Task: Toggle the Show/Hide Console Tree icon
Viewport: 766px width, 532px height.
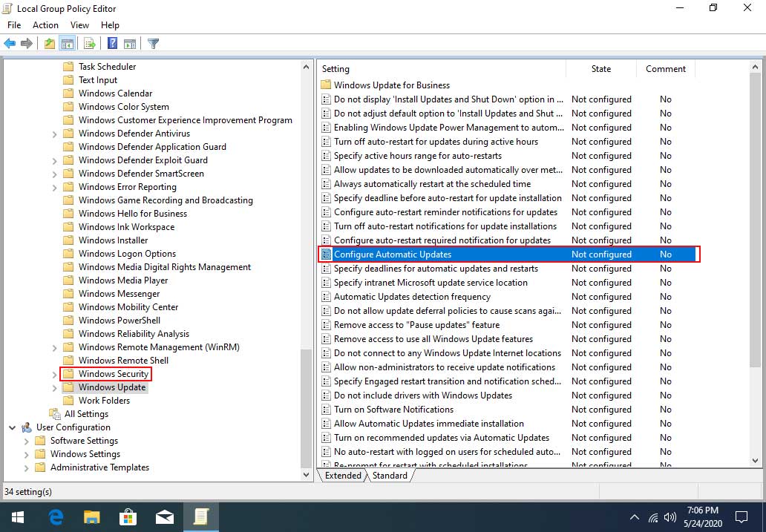Action: (67, 44)
